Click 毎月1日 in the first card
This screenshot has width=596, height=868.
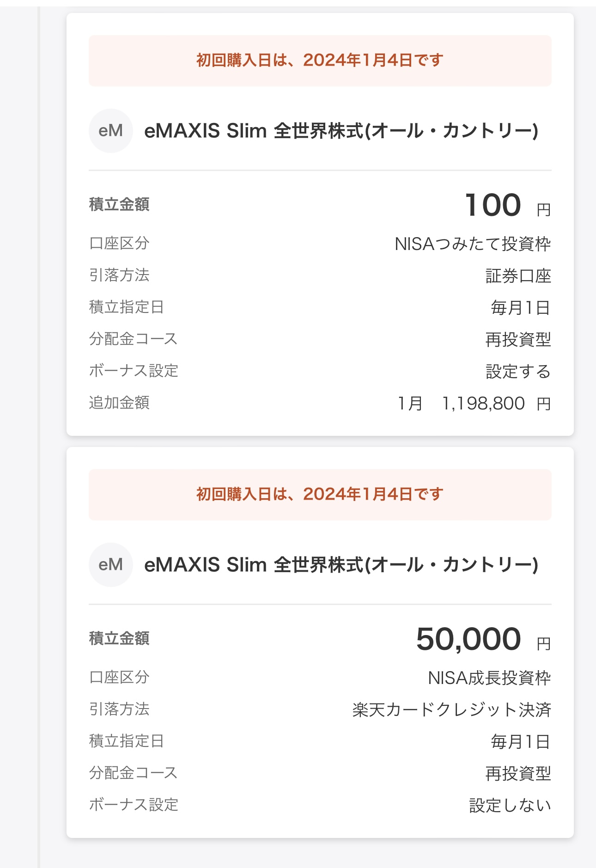(x=521, y=307)
